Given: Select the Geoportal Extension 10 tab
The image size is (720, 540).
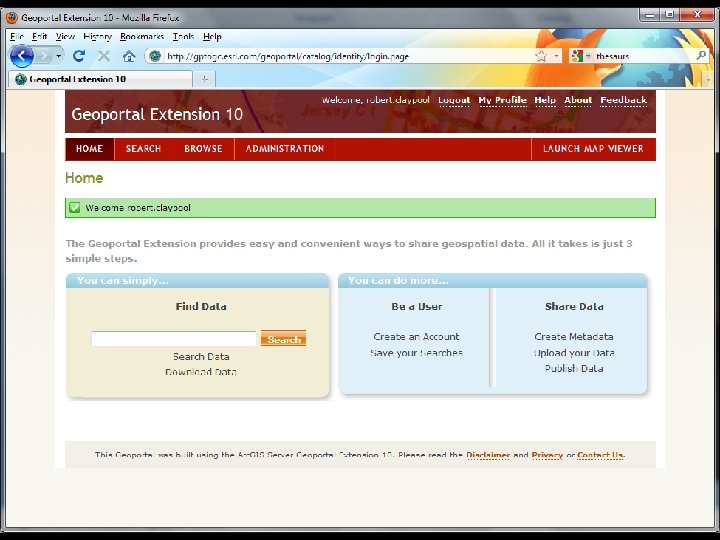Looking at the screenshot, I should pyautogui.click(x=100, y=79).
